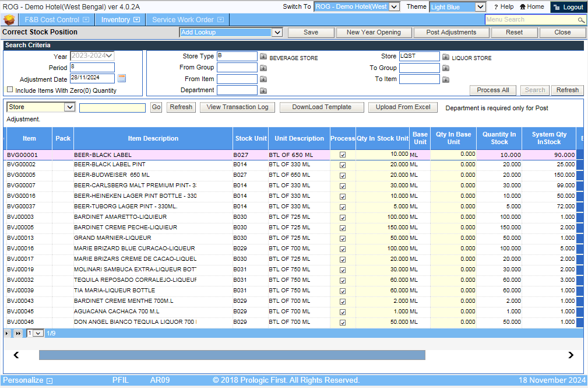Click the Reset button
The height and width of the screenshot is (388, 588).
coord(514,32)
